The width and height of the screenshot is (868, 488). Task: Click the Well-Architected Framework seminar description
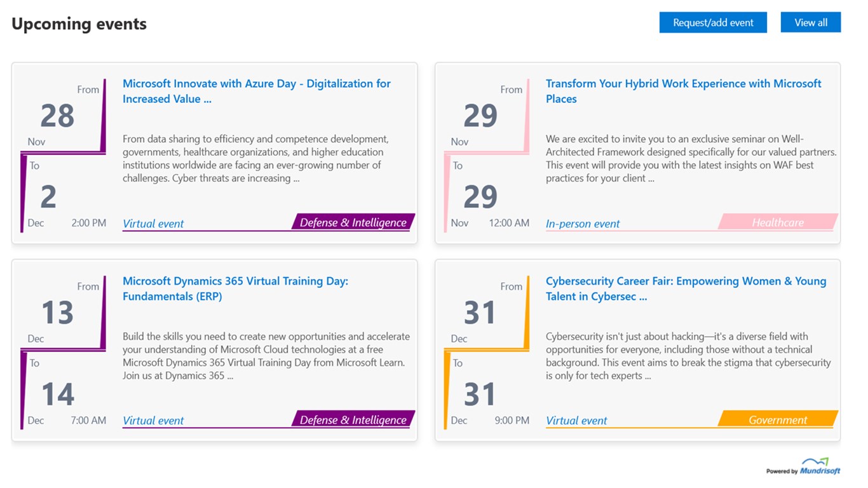click(691, 158)
